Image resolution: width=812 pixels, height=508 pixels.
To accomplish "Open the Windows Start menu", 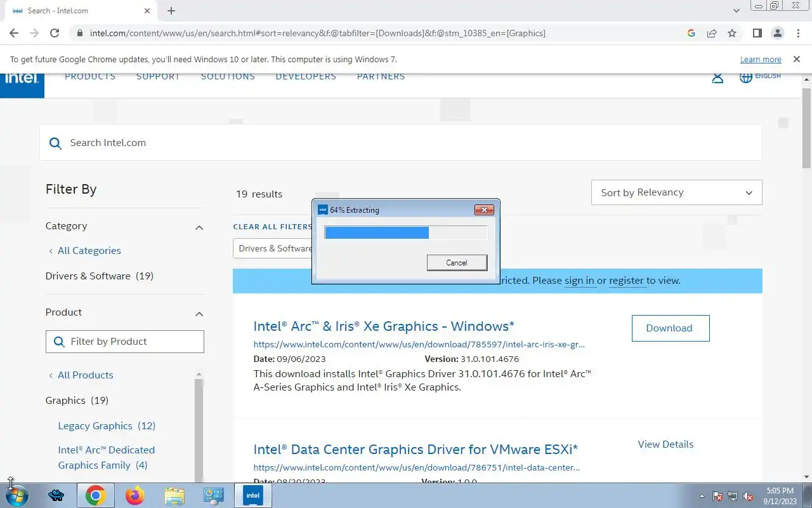I will click(16, 495).
